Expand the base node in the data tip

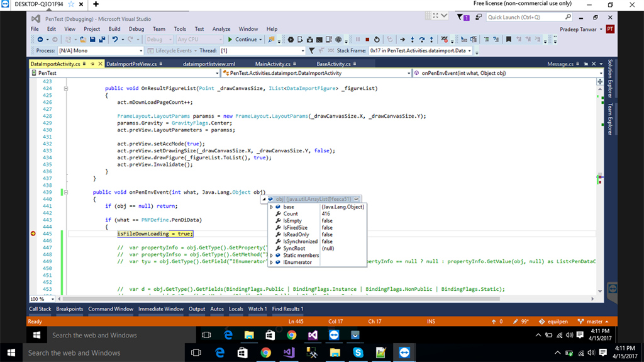click(x=272, y=207)
